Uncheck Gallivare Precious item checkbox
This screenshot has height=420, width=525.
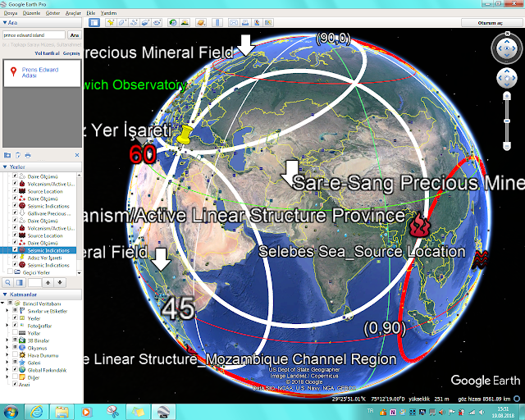coord(15,212)
